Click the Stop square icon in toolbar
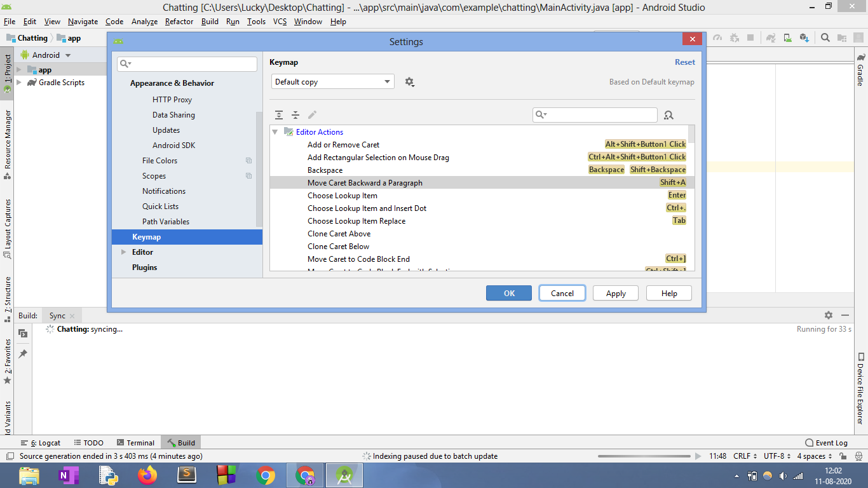Image resolution: width=868 pixels, height=488 pixels. pyautogui.click(x=750, y=38)
